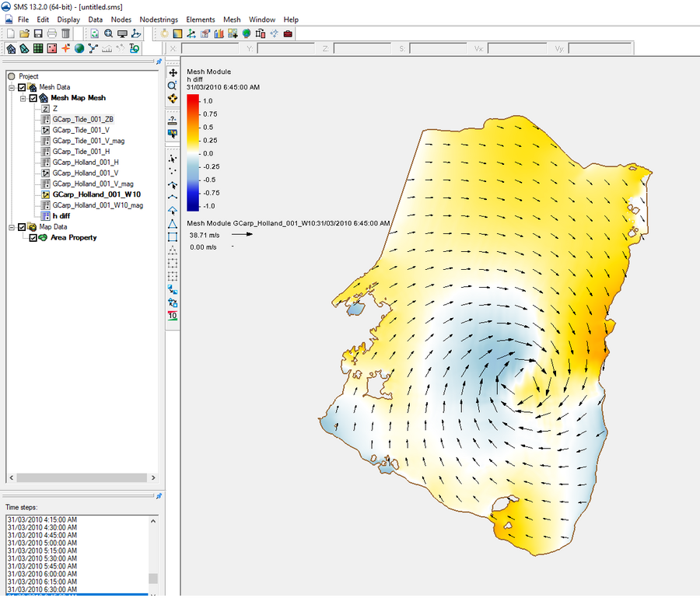The height and width of the screenshot is (598, 700).
Task: Select the Rotate view tool
Action: tap(173, 99)
